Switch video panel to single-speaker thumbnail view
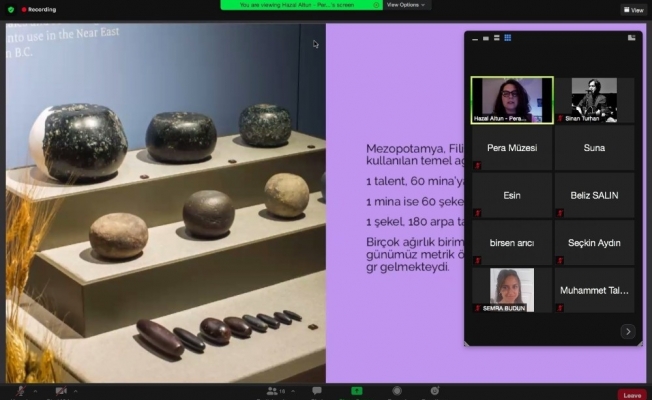652x400 pixels. tap(485, 38)
